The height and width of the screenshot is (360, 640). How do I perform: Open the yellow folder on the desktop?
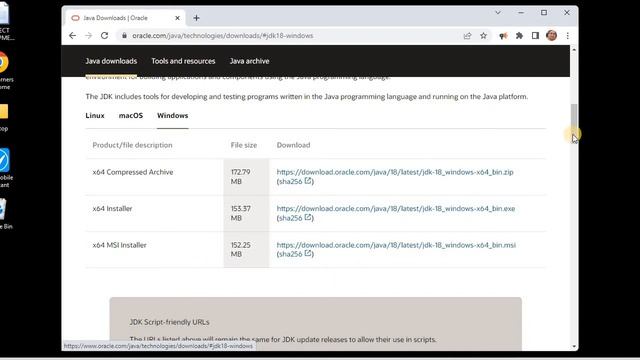[3, 117]
